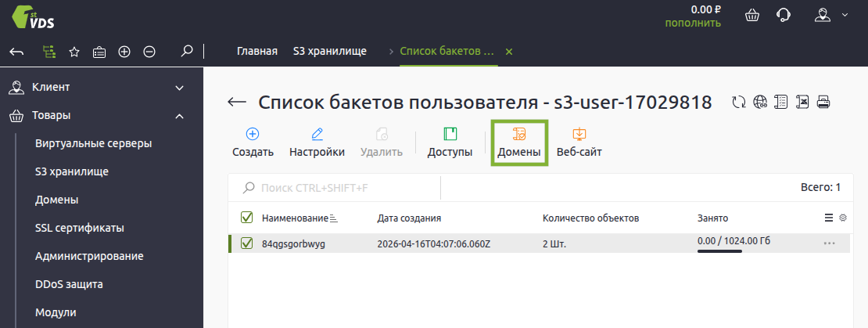Add page to favorites with star icon
The height and width of the screenshot is (328, 868).
point(74,52)
